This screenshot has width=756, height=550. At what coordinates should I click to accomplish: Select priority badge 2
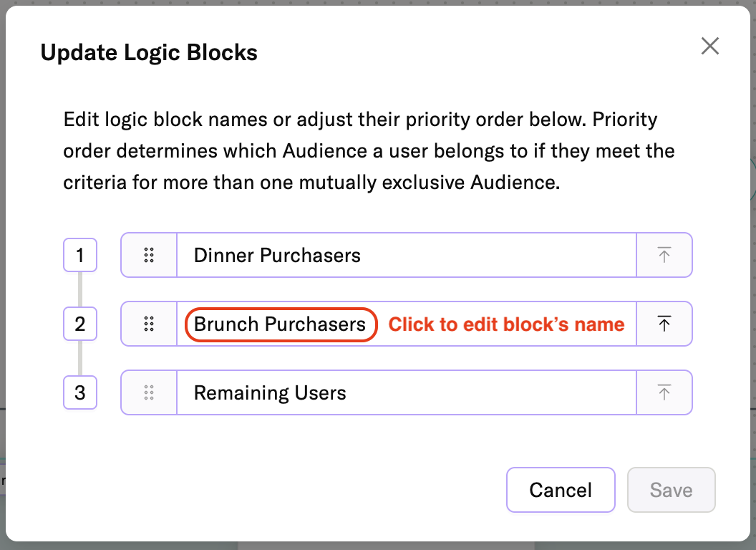point(80,324)
